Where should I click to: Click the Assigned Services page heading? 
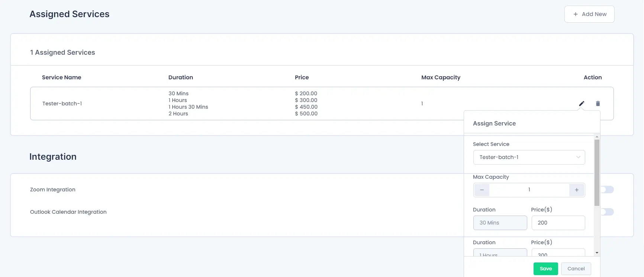70,14
